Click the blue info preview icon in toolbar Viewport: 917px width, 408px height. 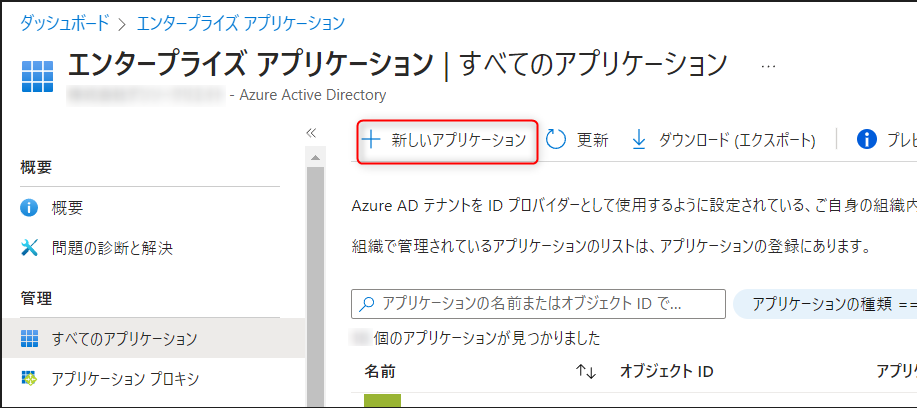point(867,140)
